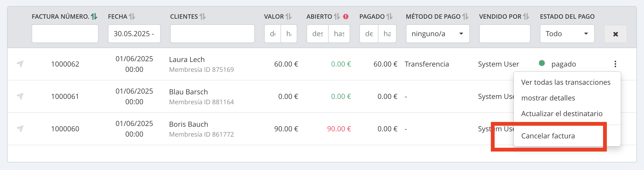This screenshot has height=170, width=644.
Task: Choose Cancelar factura from menu
Action: (x=548, y=136)
